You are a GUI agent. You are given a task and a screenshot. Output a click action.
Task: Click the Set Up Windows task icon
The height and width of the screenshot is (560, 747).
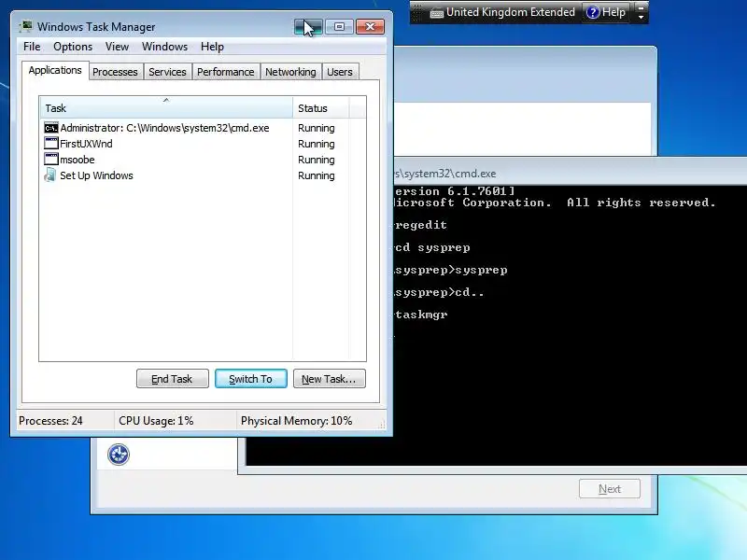(50, 175)
